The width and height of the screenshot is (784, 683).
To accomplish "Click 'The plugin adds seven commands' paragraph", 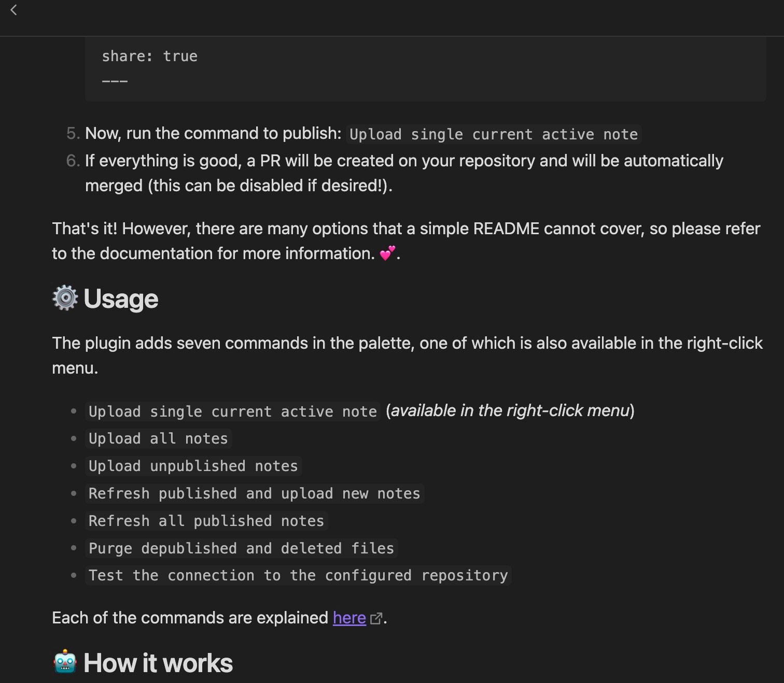I will coord(408,355).
